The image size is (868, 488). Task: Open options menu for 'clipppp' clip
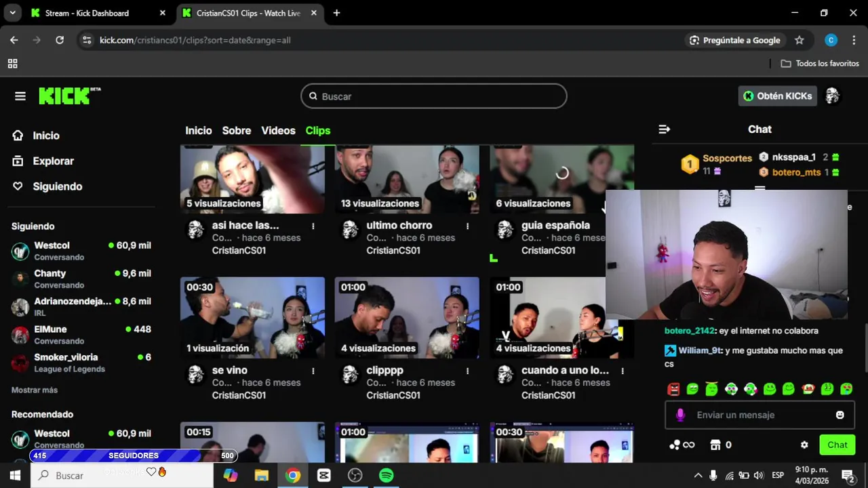[x=467, y=371]
